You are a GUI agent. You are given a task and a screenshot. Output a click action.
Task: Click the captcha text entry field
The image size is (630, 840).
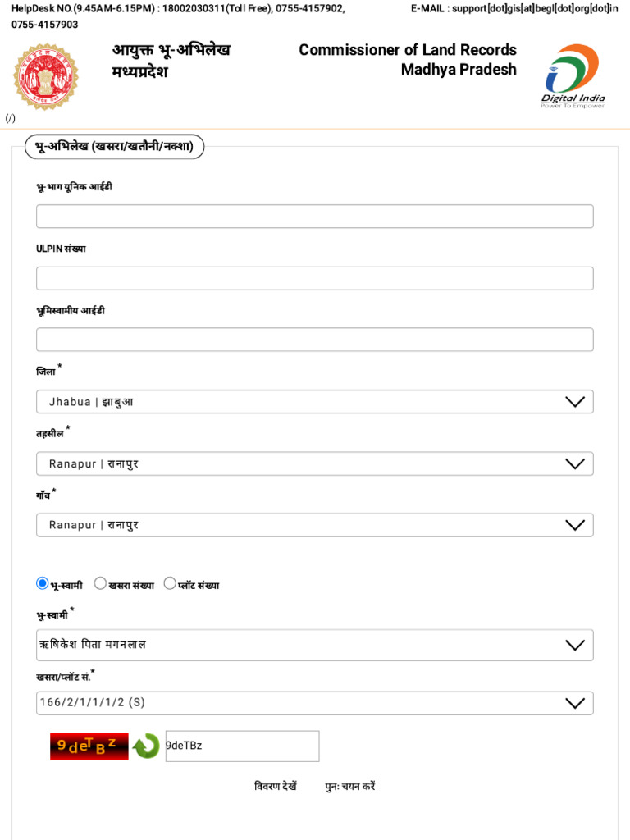pyautogui.click(x=242, y=746)
